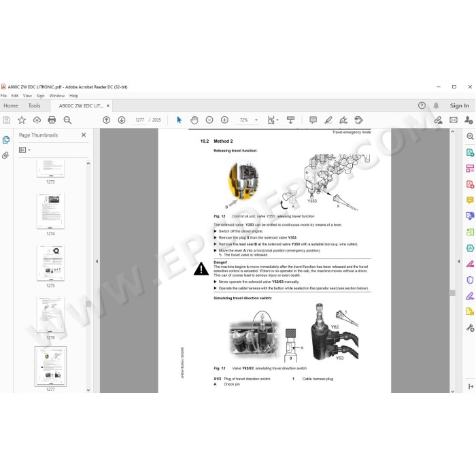Expand the thumbnail options menu
The height and width of the screenshot is (476, 476).
(24, 150)
